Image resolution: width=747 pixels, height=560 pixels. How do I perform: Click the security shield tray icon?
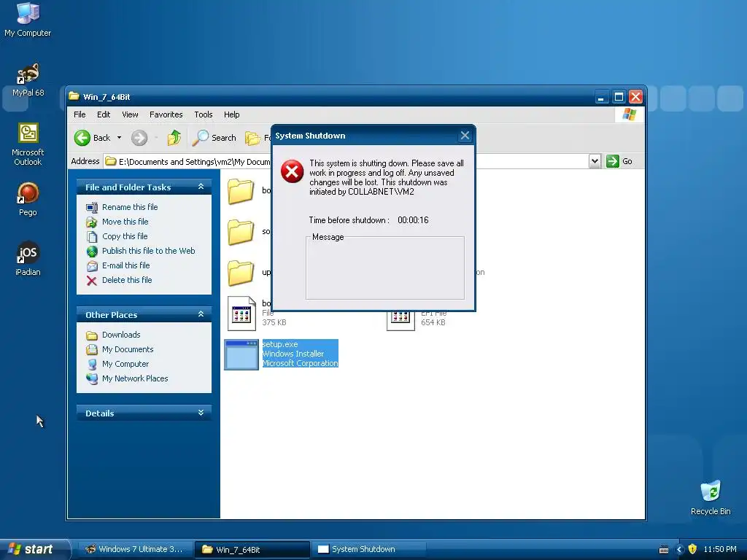click(x=693, y=549)
